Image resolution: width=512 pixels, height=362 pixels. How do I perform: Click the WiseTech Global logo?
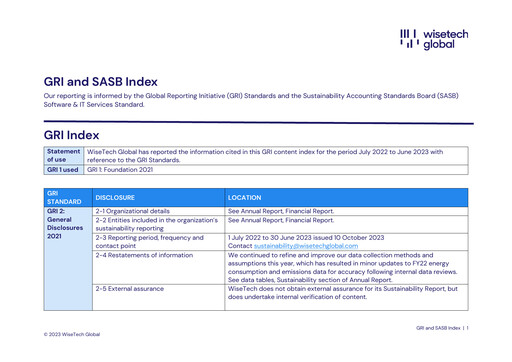pyautogui.click(x=434, y=39)
